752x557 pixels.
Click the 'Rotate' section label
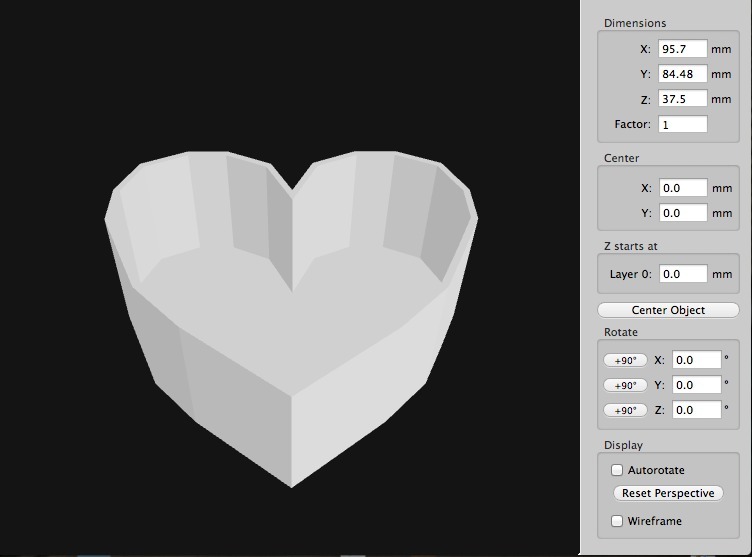tap(621, 332)
